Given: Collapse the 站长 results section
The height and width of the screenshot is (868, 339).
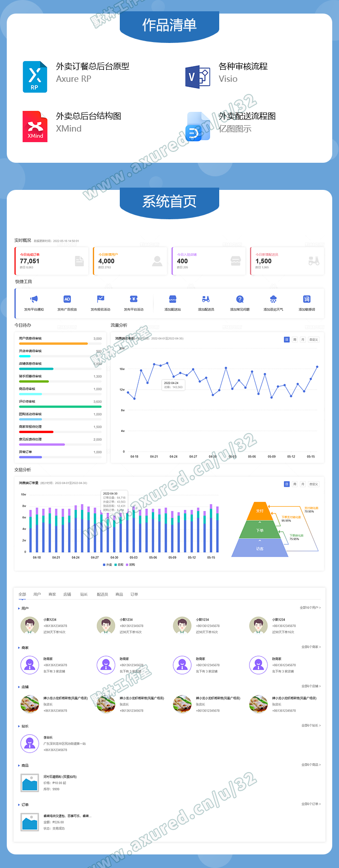Looking at the screenshot, I should [x=19, y=726].
